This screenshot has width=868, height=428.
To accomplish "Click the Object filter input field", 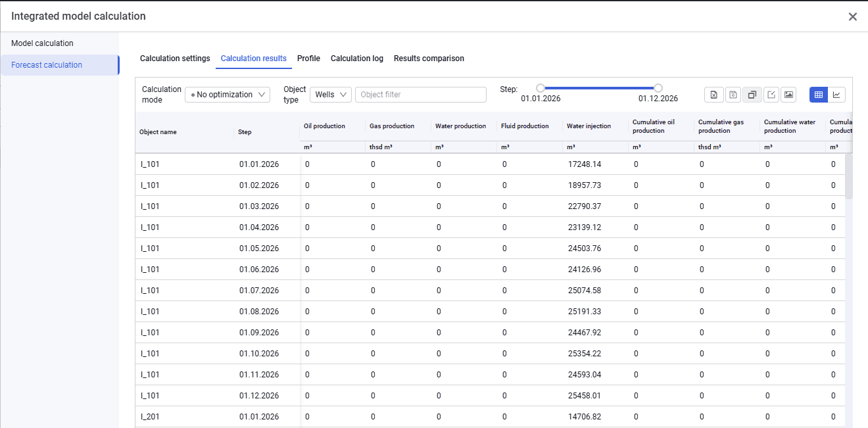I will pos(421,95).
